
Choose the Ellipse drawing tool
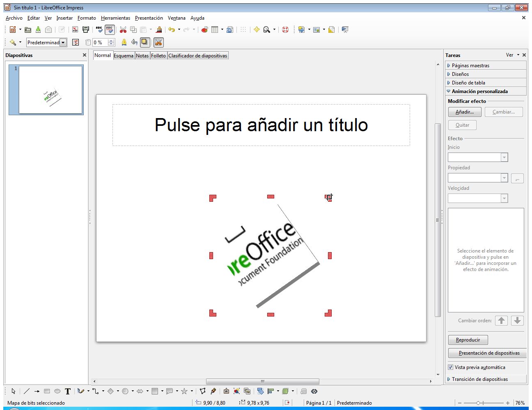tap(57, 391)
